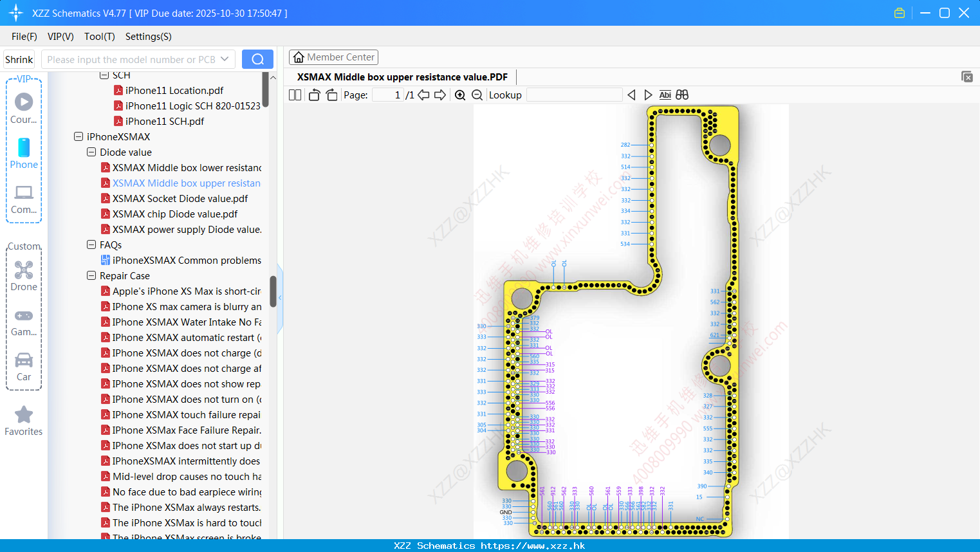Open IPhone XSMAX automatic restart case
980x552 pixels.
click(x=181, y=338)
